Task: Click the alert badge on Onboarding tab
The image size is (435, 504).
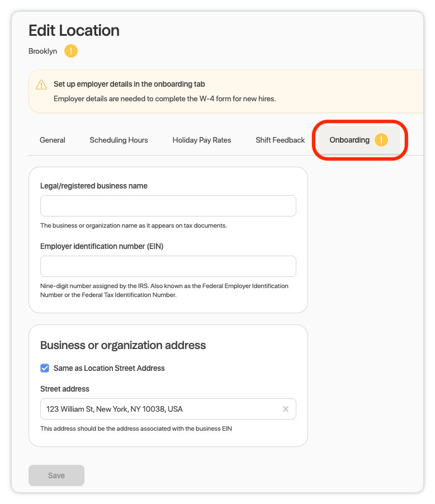Action: point(381,140)
